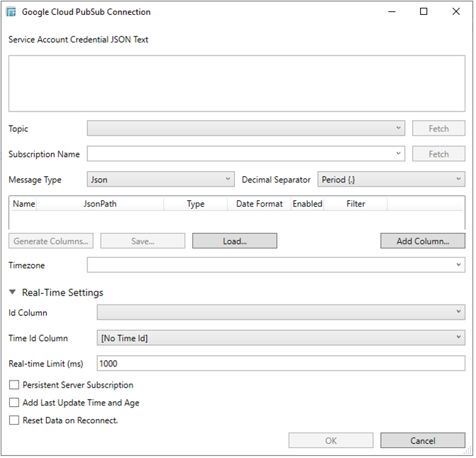The height and width of the screenshot is (458, 476).
Task: Check Add Last Update Time and Age
Action: point(14,403)
